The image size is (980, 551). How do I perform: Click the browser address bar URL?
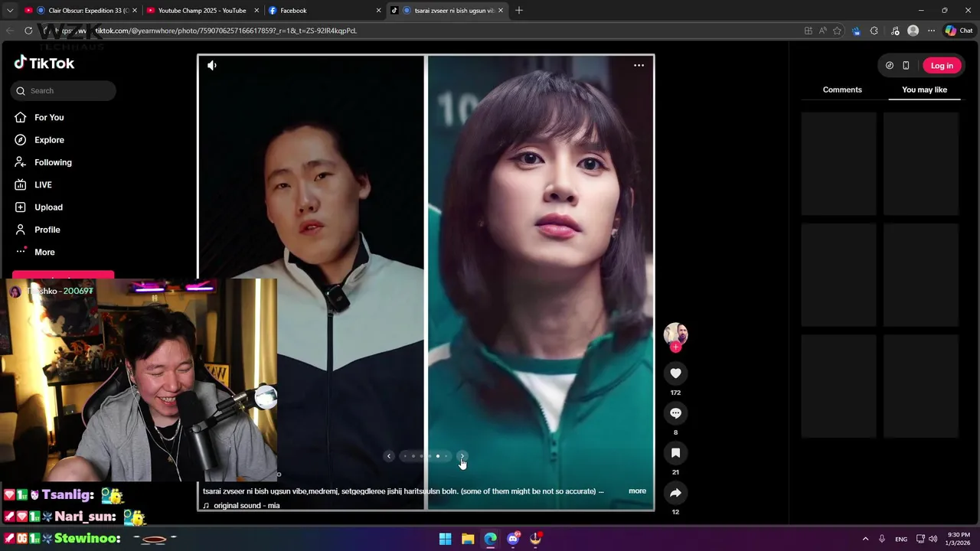click(226, 31)
